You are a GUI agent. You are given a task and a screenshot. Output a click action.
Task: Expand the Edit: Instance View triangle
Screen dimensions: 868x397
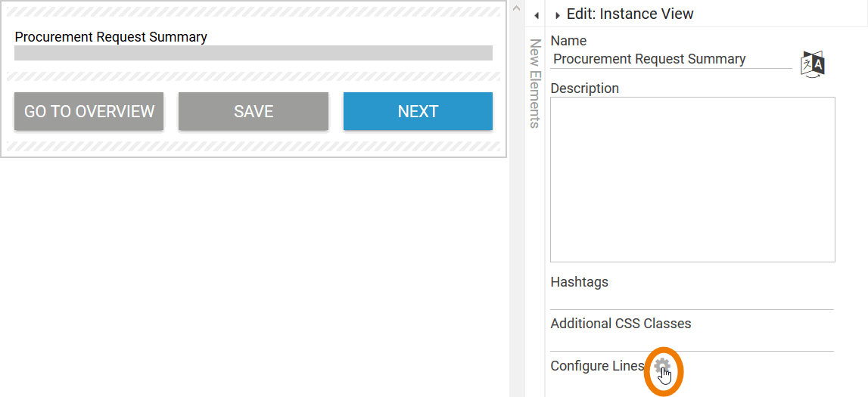click(558, 15)
